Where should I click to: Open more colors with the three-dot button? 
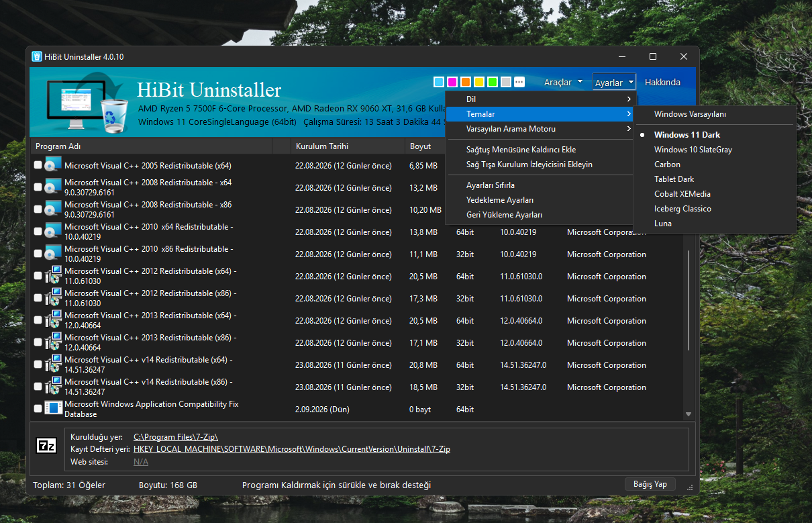(x=519, y=82)
